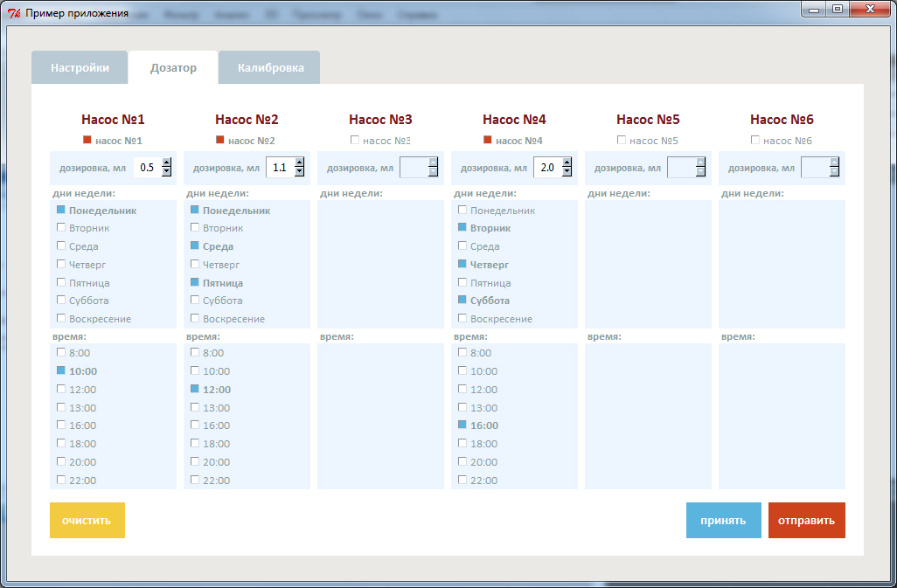The height and width of the screenshot is (588, 897).
Task: Click the Tk feather icon in title bar
Action: click(13, 13)
